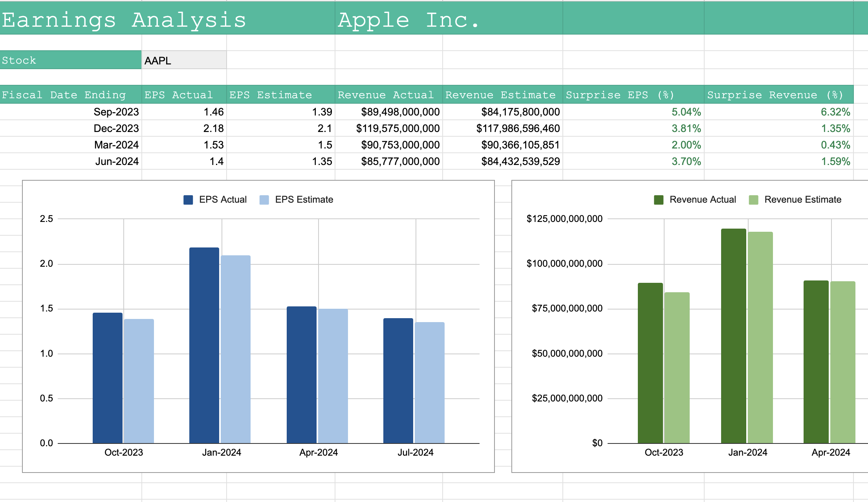Screen dimensions: 868x502
Task: Select the Stock label cell
Action: [71, 60]
